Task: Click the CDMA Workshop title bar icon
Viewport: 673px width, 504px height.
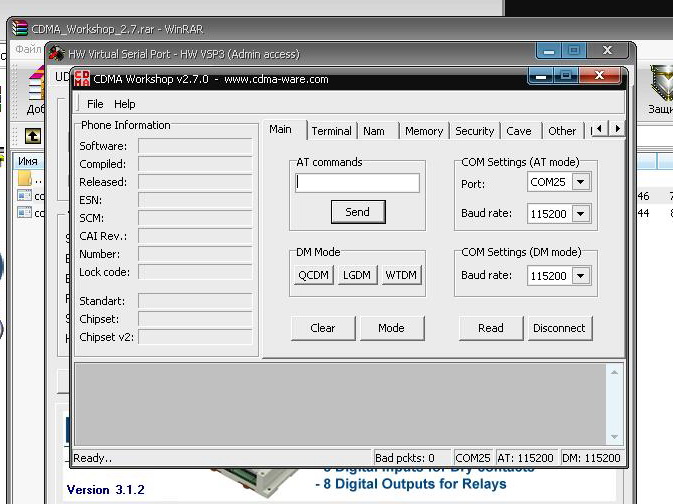Action: 82,78
